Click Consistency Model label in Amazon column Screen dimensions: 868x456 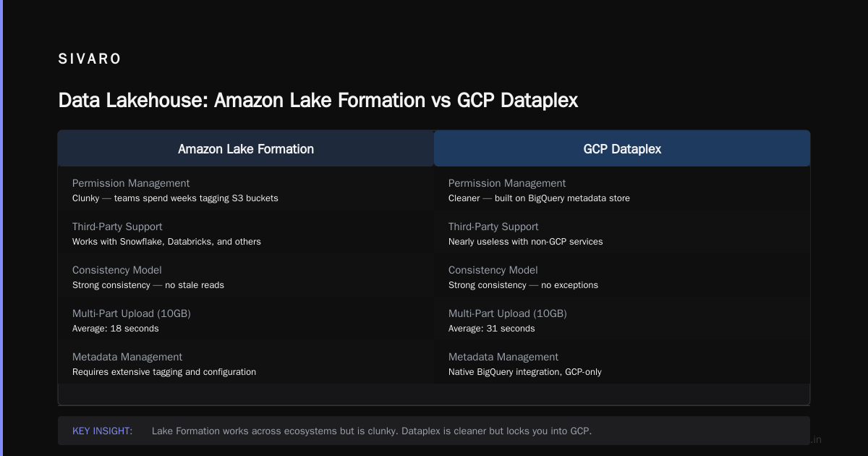coord(117,270)
